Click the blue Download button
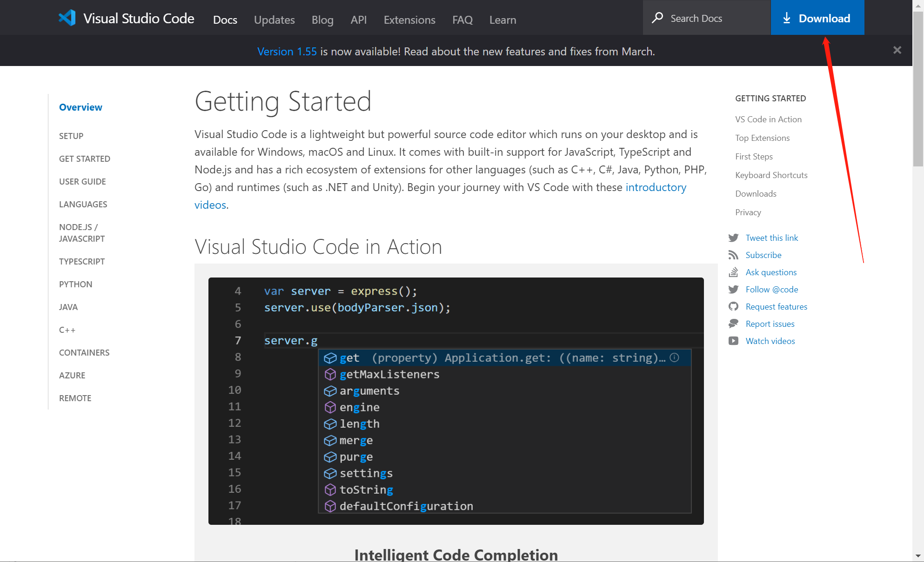 click(x=817, y=18)
